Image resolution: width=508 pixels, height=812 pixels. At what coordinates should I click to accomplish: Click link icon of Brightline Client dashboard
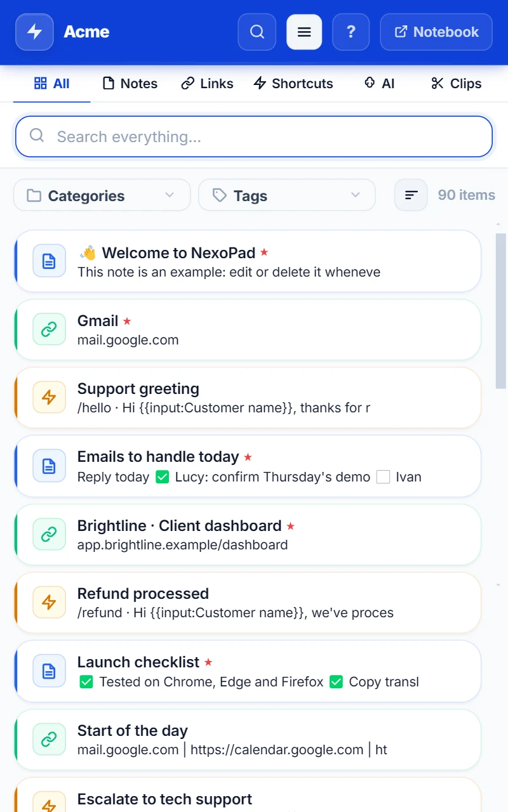point(49,534)
